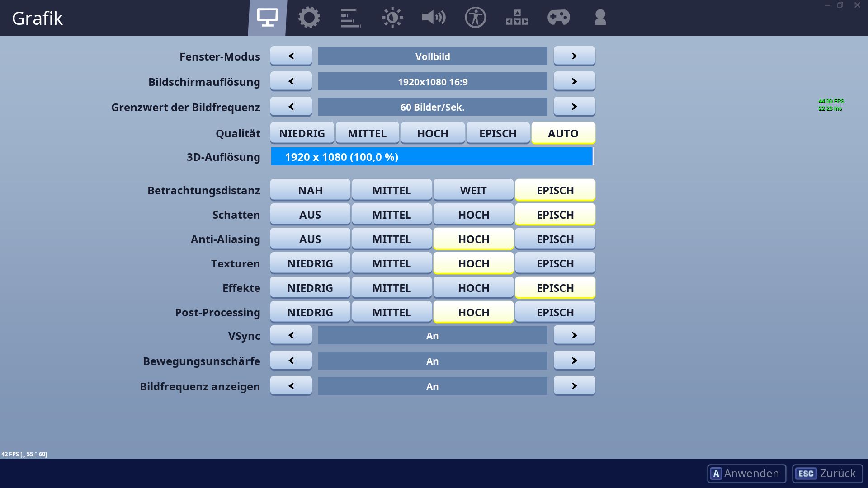Previous option arrow for Bildschirmauflösung
Viewport: 868px width, 488px height.
[291, 81]
